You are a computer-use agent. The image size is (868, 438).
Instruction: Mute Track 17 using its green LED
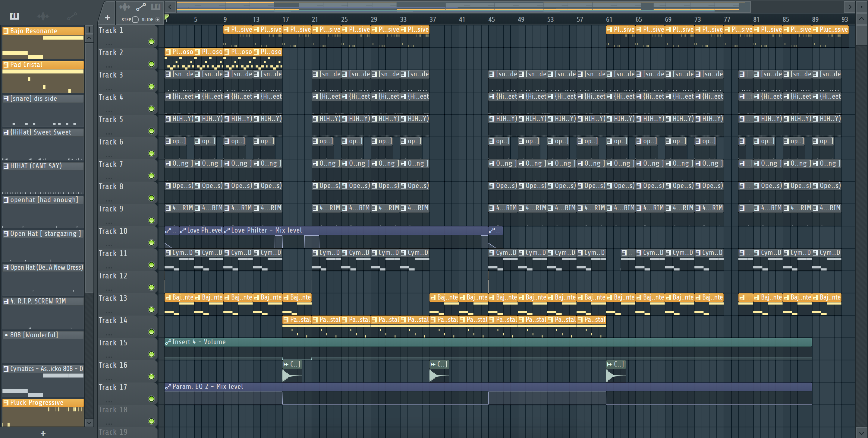(x=151, y=399)
